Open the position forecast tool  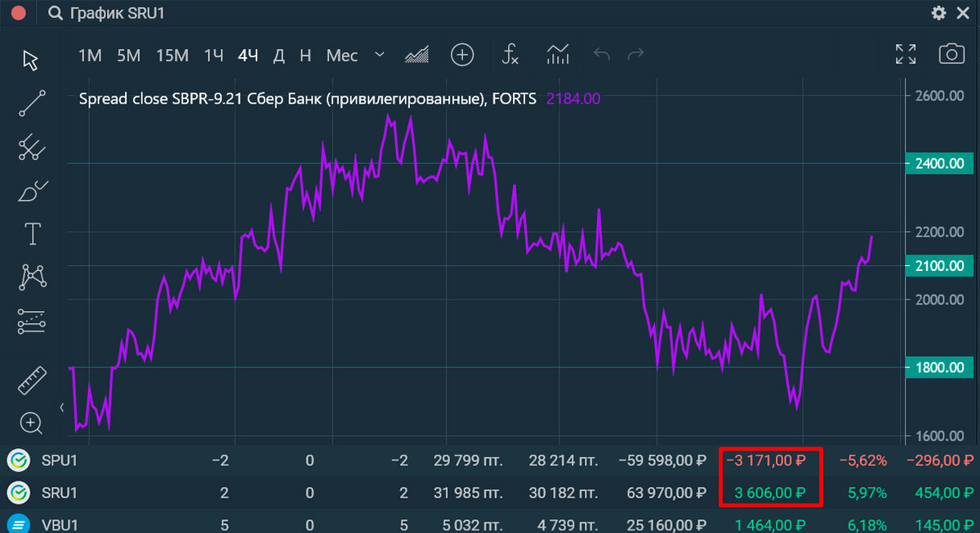coord(32,322)
